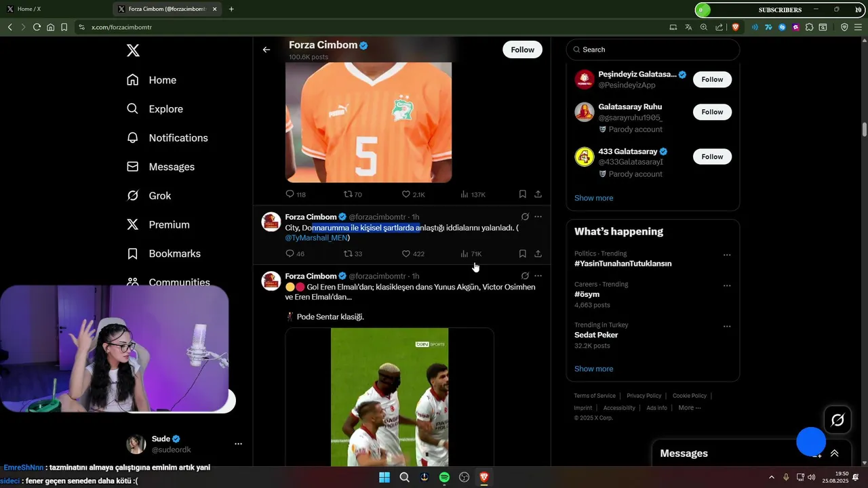Open the orange jersey photo
The width and height of the screenshot is (868, 488).
(x=368, y=122)
